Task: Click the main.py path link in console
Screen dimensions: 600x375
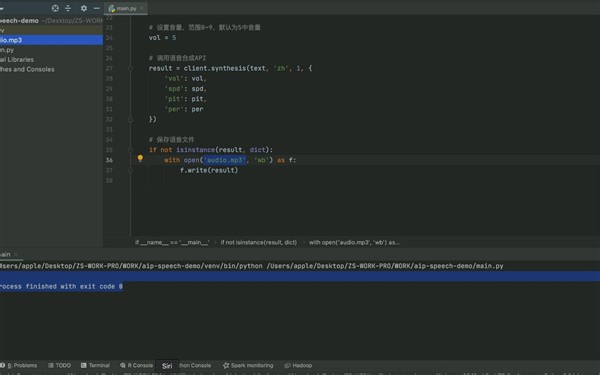Action: pyautogui.click(x=385, y=266)
